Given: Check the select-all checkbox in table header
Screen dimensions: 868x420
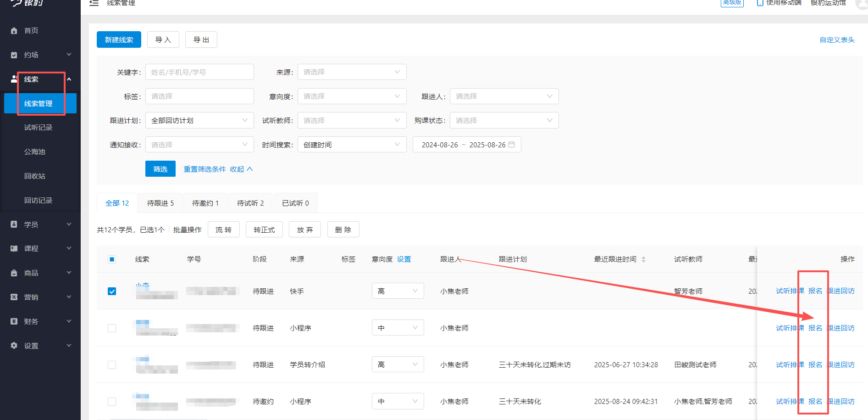Looking at the screenshot, I should coord(112,259).
